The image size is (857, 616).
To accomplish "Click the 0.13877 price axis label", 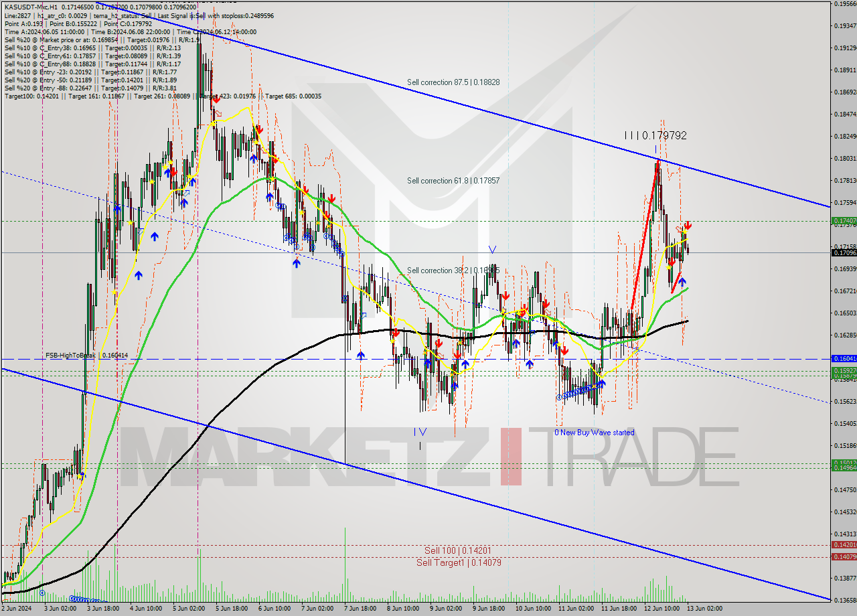I will click(x=844, y=578).
